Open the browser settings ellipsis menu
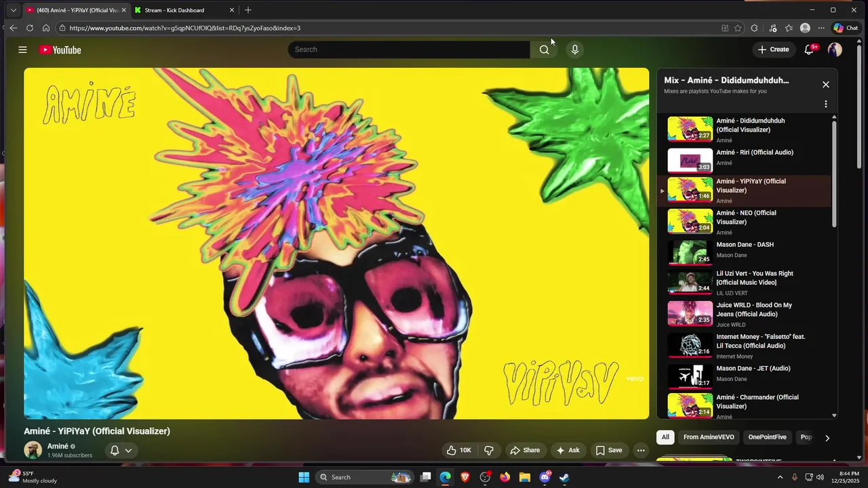Viewport: 868px width, 488px height. tap(821, 28)
